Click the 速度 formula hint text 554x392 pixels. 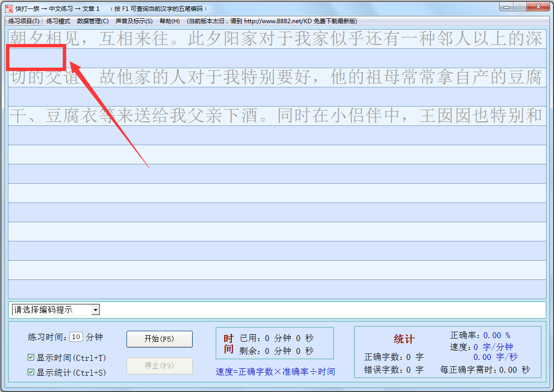point(275,371)
